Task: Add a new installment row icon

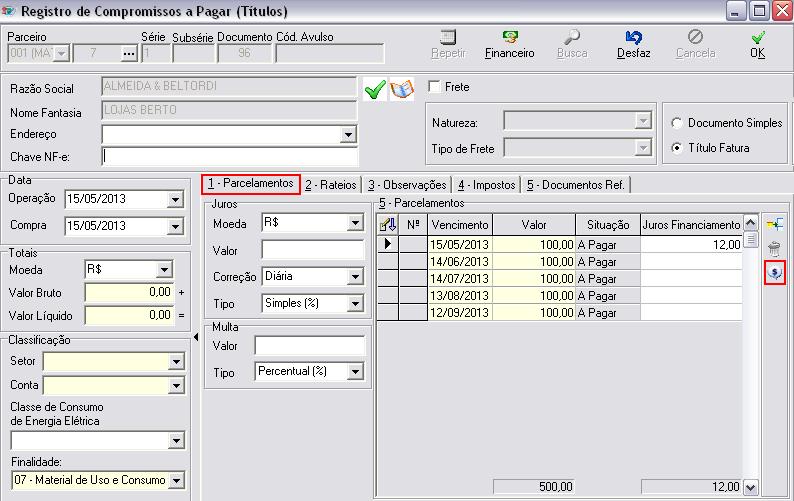Action: (x=773, y=224)
